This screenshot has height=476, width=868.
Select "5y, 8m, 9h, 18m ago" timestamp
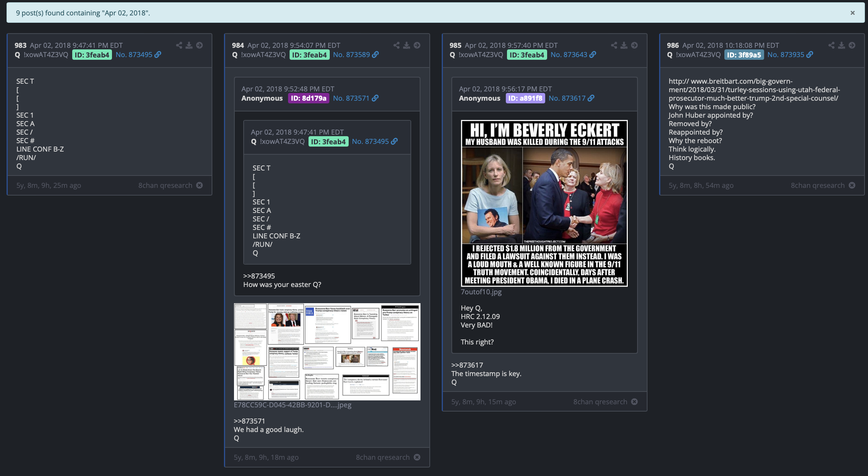click(266, 457)
